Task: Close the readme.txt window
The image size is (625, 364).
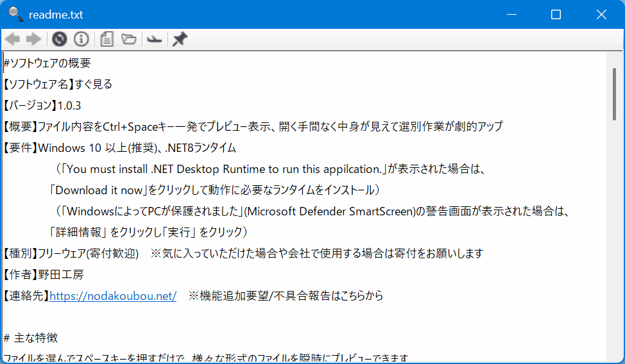Action: click(x=601, y=14)
